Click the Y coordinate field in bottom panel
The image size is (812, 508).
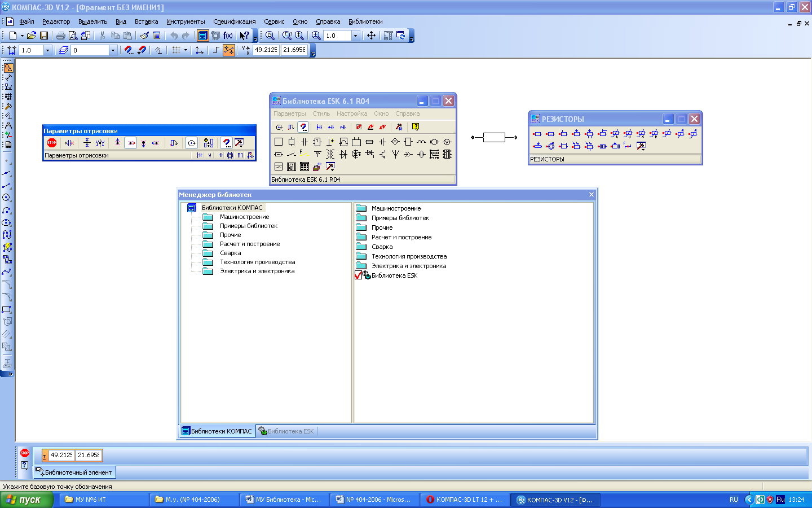(x=89, y=455)
